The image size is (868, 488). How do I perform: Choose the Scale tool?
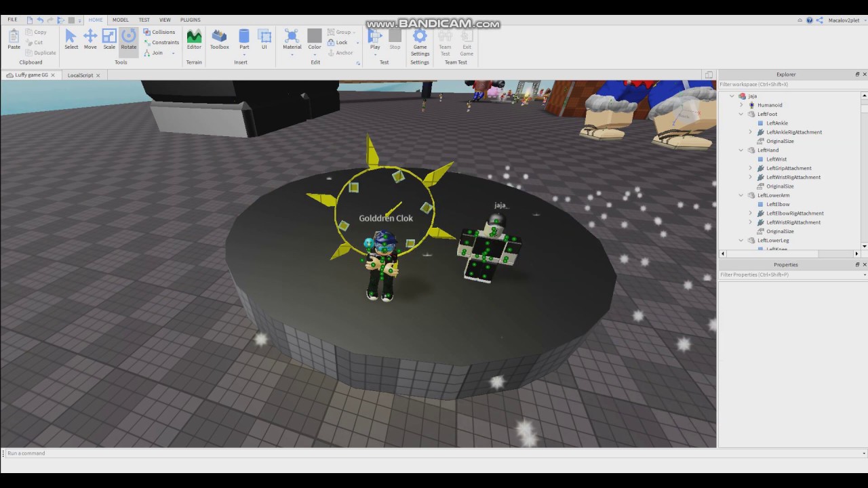(109, 39)
